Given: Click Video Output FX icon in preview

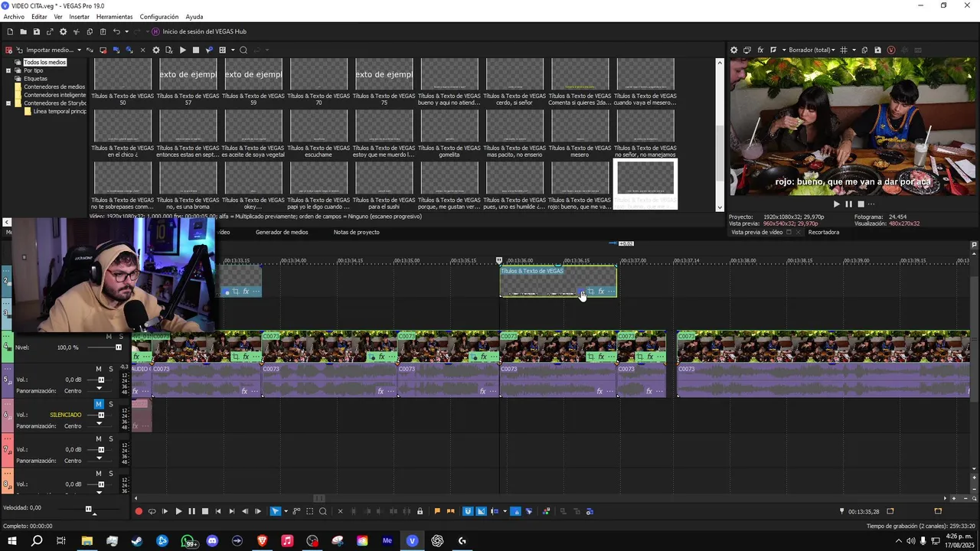Looking at the screenshot, I should 760,50.
